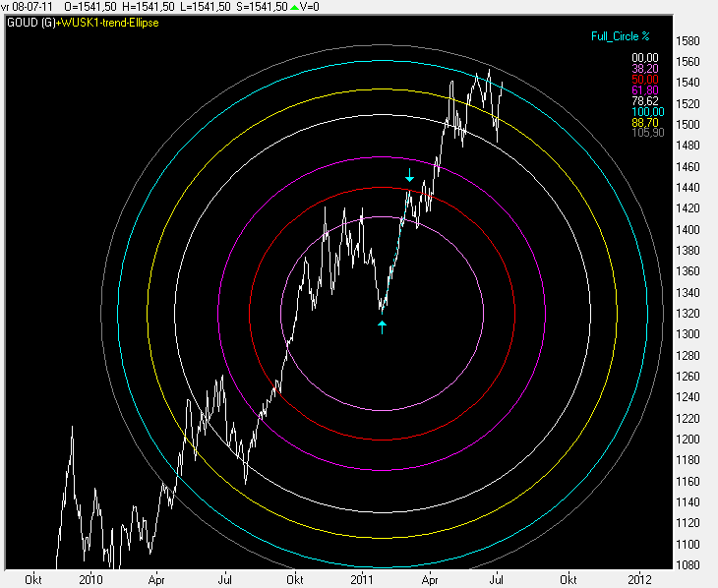Select the white 78,62 level legend entry
The height and width of the screenshot is (588, 718).
(644, 100)
